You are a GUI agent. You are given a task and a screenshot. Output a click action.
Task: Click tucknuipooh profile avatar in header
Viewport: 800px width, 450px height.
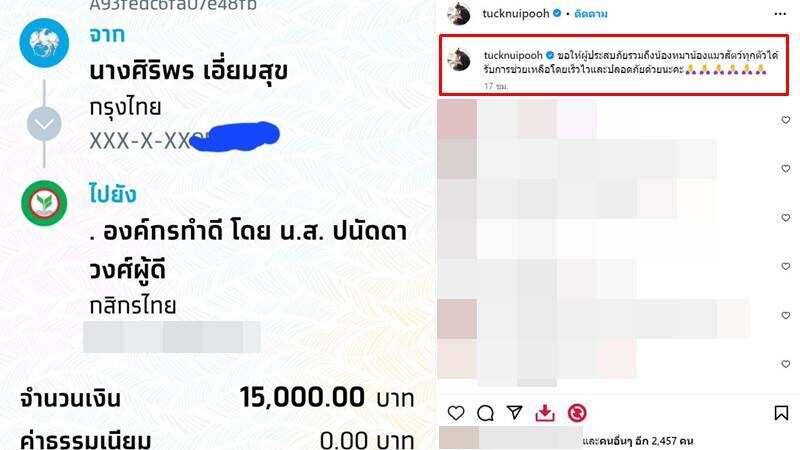point(459,13)
